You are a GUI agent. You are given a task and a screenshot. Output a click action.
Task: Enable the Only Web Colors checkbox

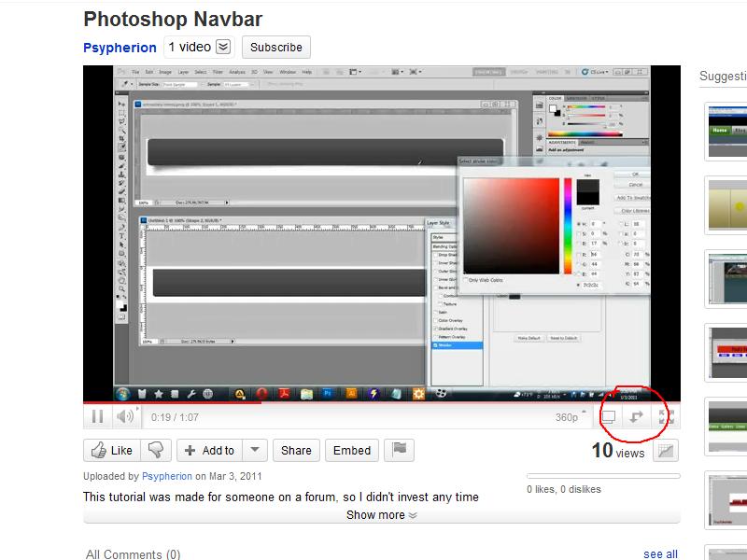(x=465, y=279)
